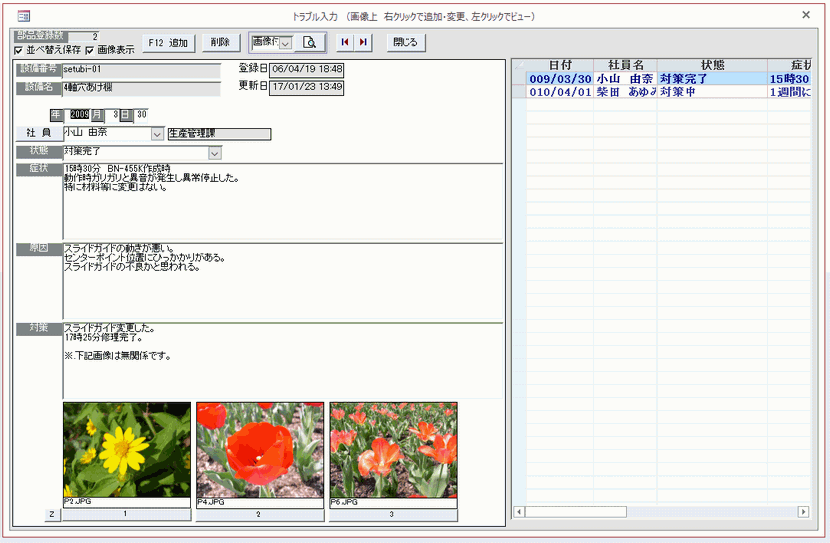Click the day field showing 30
The height and width of the screenshot is (543, 830).
coord(141,114)
